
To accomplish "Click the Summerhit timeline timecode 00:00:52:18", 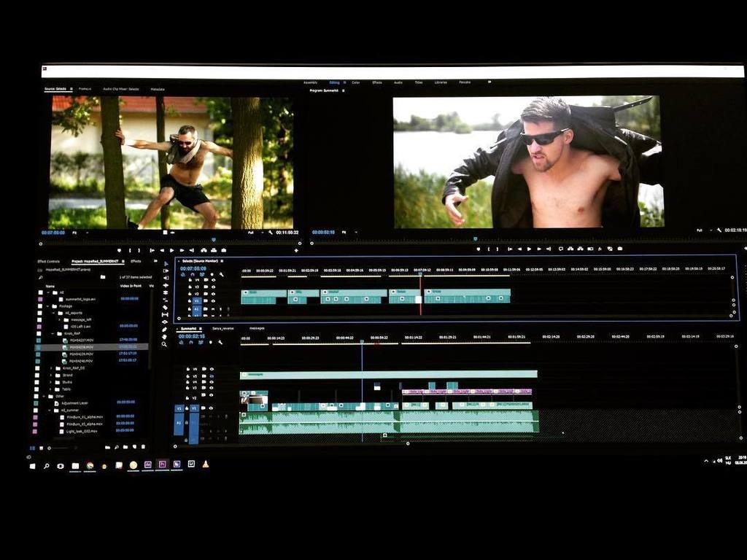I will (192, 336).
